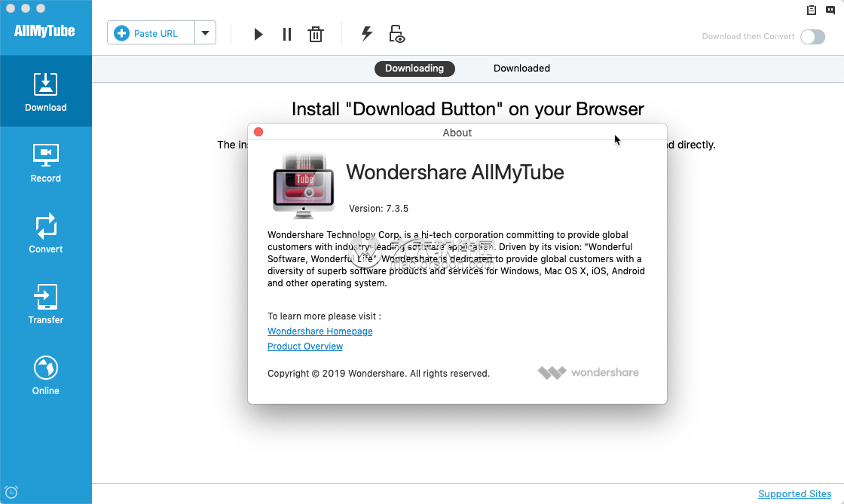This screenshot has width=844, height=504.
Task: Click the Version: 7.3.5 text
Action: (x=378, y=209)
